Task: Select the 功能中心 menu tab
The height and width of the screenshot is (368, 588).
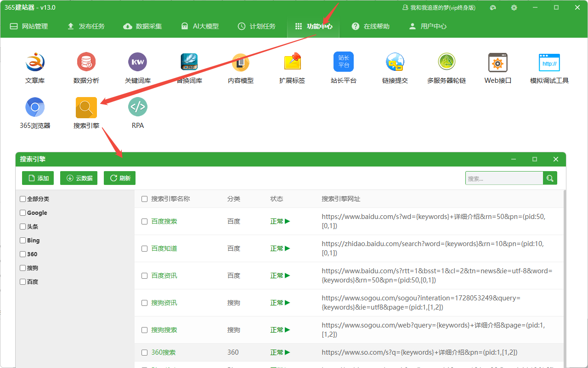Action: [x=314, y=26]
